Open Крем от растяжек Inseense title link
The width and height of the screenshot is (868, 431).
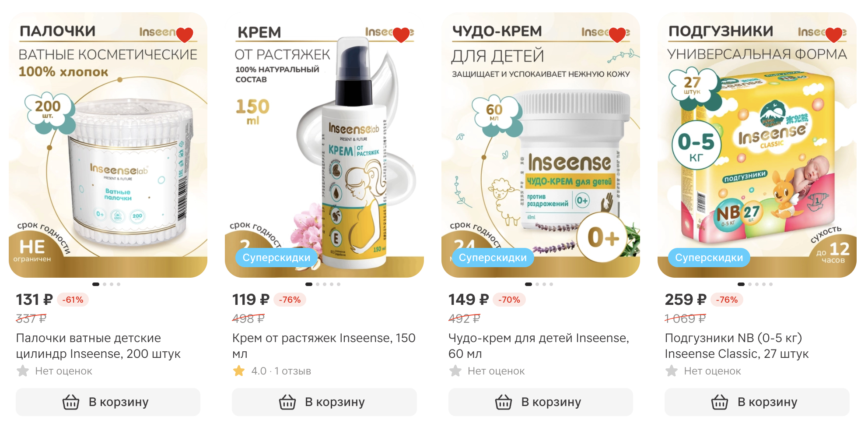click(324, 346)
